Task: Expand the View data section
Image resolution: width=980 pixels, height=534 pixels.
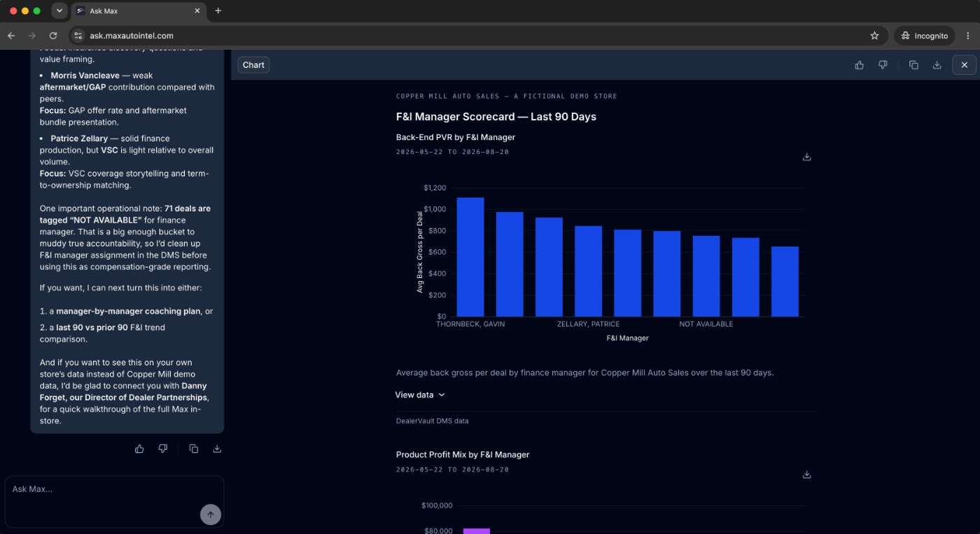Action: point(420,395)
